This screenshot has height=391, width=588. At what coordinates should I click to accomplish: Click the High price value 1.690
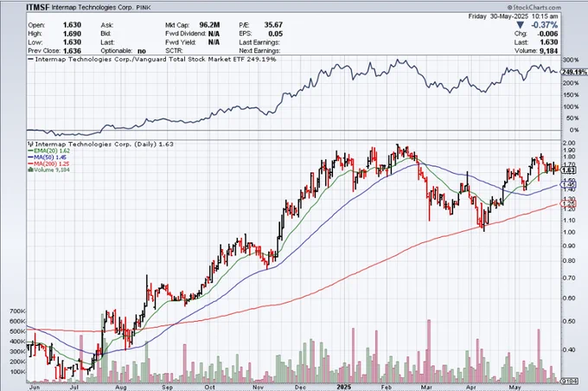pyautogui.click(x=72, y=34)
